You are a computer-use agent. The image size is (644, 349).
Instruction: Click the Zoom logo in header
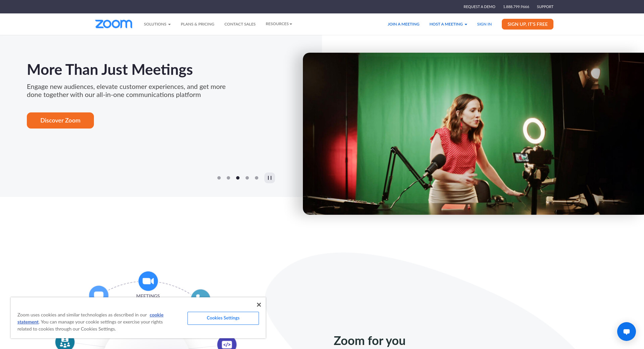[114, 24]
